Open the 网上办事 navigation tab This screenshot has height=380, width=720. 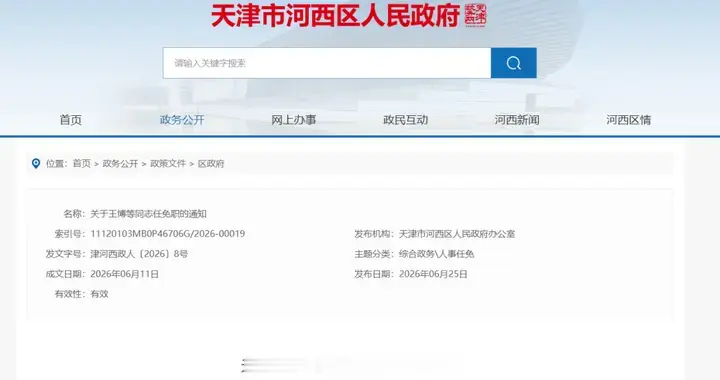coord(293,120)
